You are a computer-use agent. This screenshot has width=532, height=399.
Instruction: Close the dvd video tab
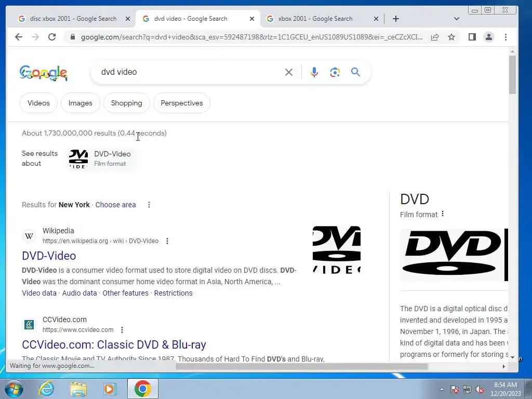tap(252, 19)
